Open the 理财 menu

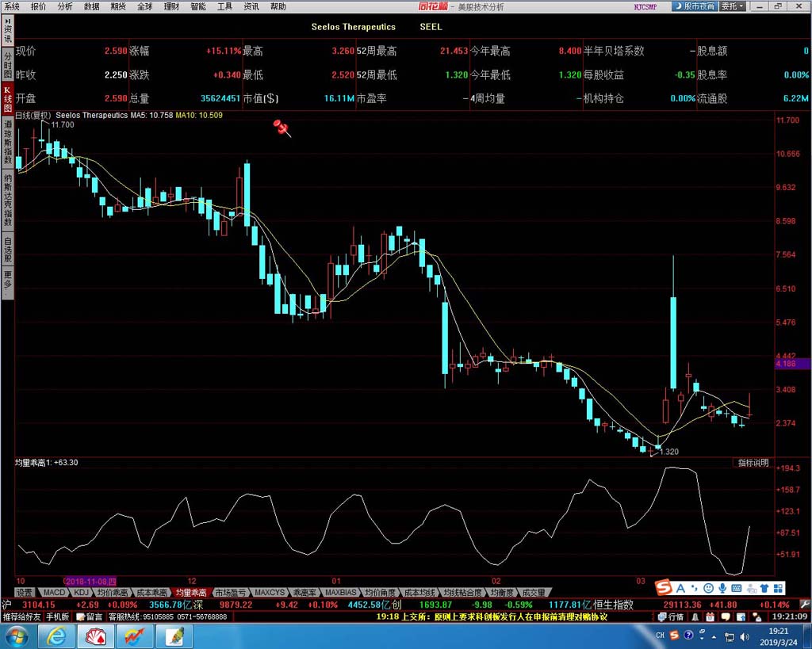tap(171, 6)
